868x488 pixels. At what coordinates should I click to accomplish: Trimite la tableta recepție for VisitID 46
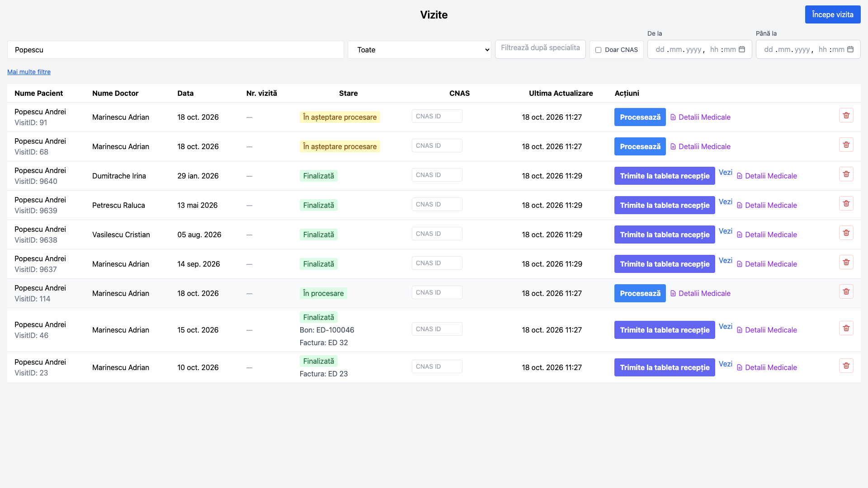coord(665,330)
